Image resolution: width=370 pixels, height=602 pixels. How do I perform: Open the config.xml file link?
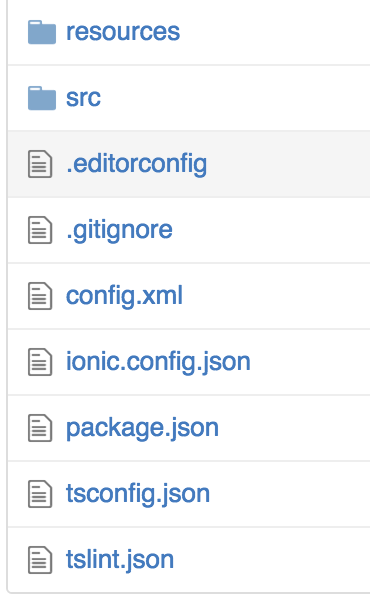tap(124, 296)
